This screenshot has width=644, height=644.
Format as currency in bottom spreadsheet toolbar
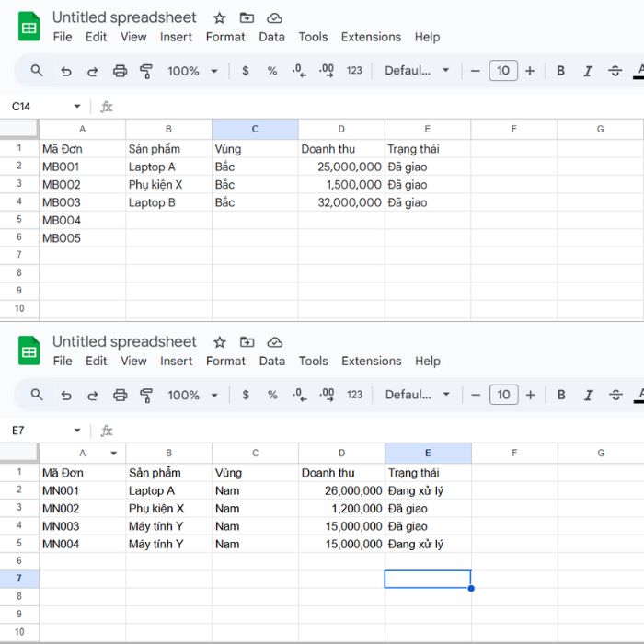click(246, 395)
